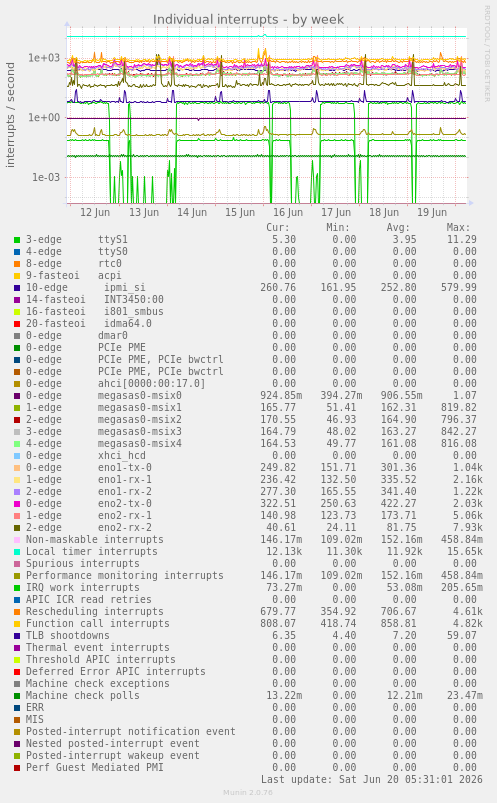
Task: Click the '18 Jun' x-axis date label
Action: point(384,212)
